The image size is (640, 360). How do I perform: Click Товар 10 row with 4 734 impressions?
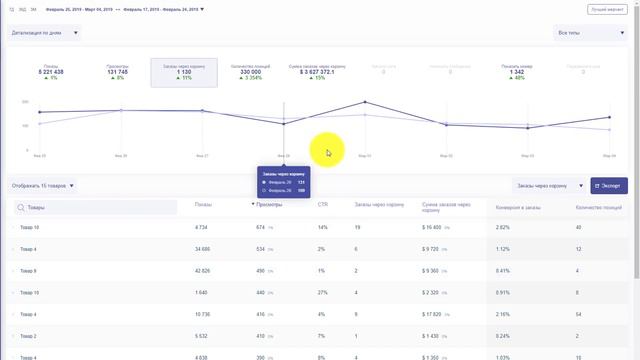coord(318,227)
